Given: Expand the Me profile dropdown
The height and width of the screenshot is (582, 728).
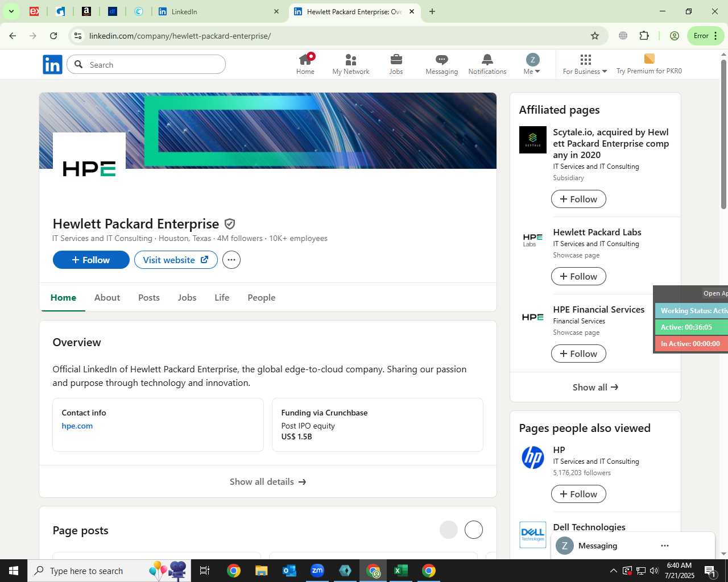Looking at the screenshot, I should coord(532,64).
